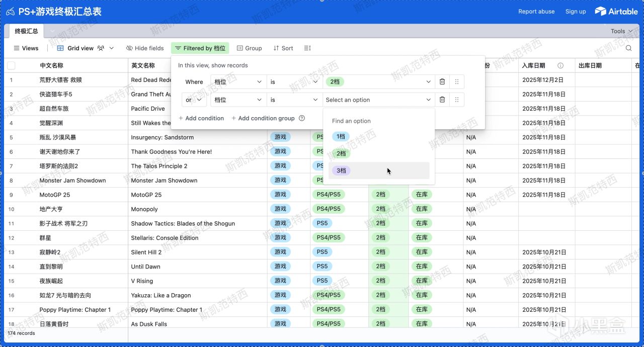This screenshot has height=347, width=644.
Task: Click cell Until Dawn
Action: (x=145, y=267)
